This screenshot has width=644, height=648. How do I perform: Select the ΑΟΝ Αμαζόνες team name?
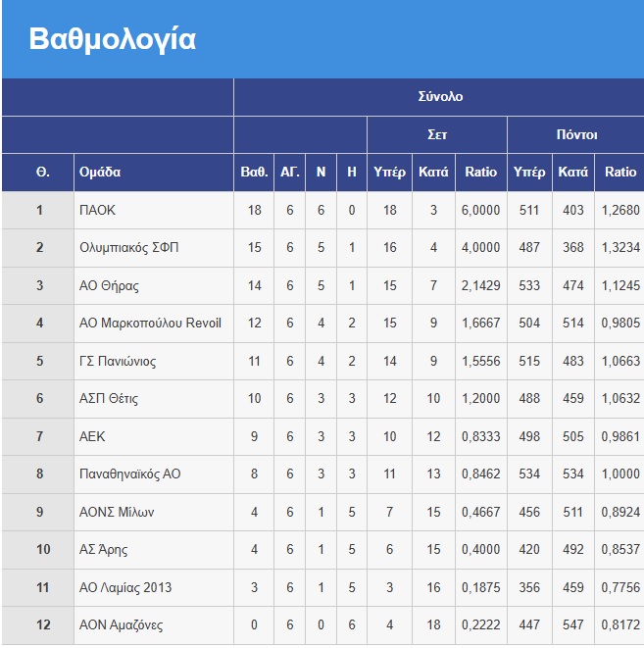coord(122,625)
